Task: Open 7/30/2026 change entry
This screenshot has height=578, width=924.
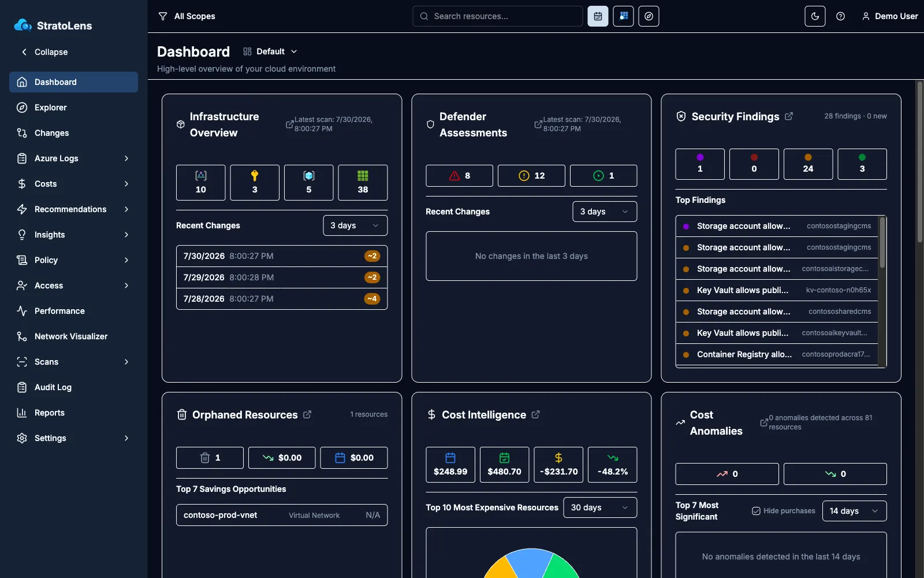Action: 282,256
